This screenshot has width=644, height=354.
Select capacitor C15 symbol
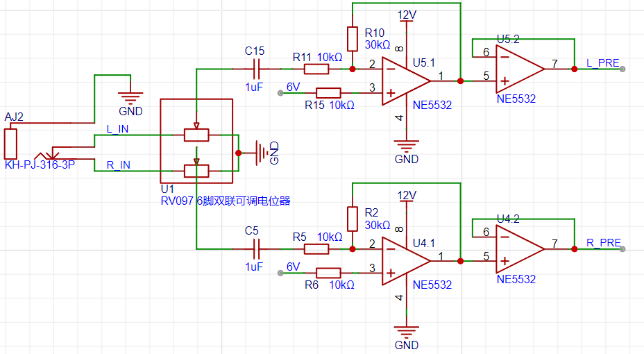(257, 69)
